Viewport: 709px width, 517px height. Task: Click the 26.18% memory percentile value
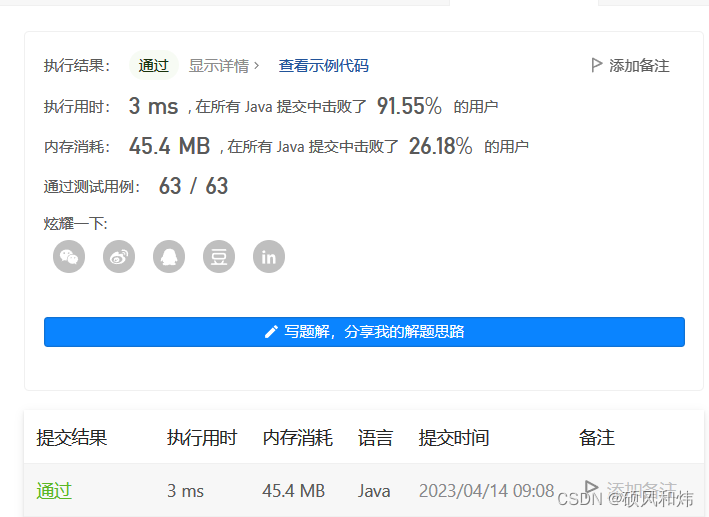coord(440,146)
